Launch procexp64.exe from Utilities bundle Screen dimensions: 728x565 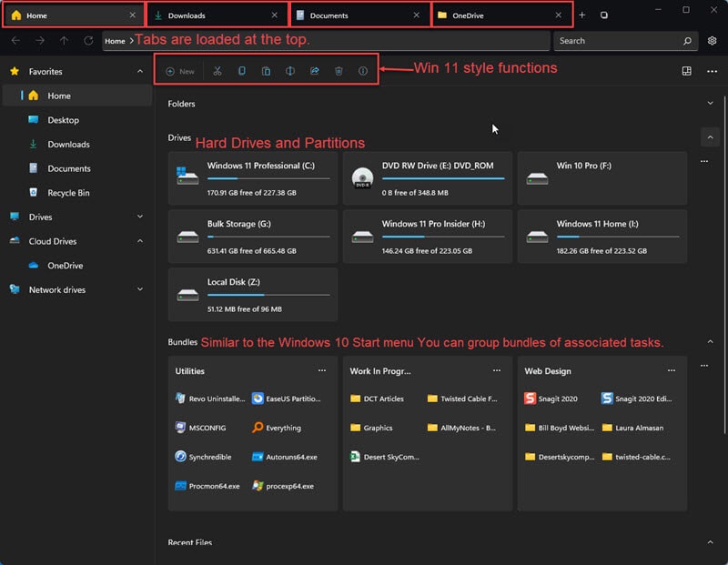click(x=283, y=486)
